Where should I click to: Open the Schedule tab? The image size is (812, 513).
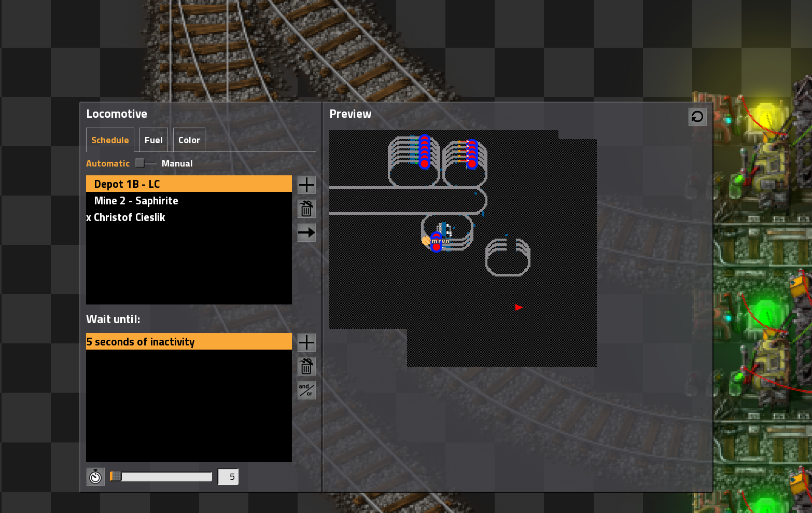110,140
